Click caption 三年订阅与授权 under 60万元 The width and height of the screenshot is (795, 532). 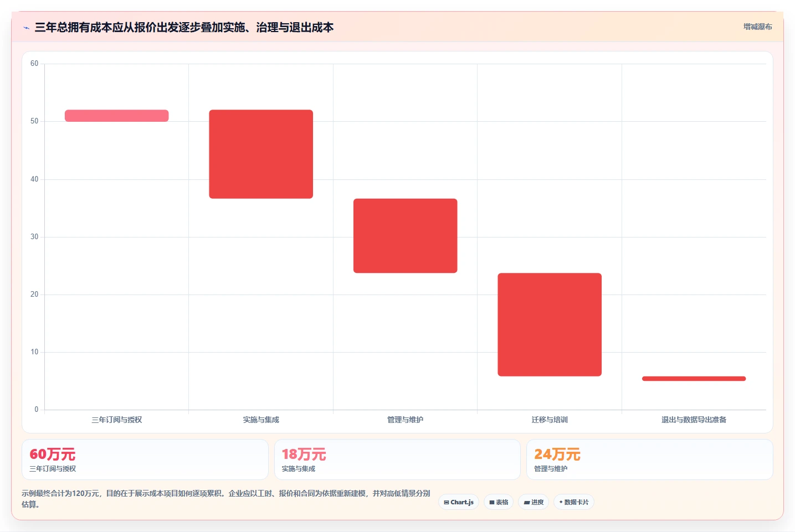53,469
